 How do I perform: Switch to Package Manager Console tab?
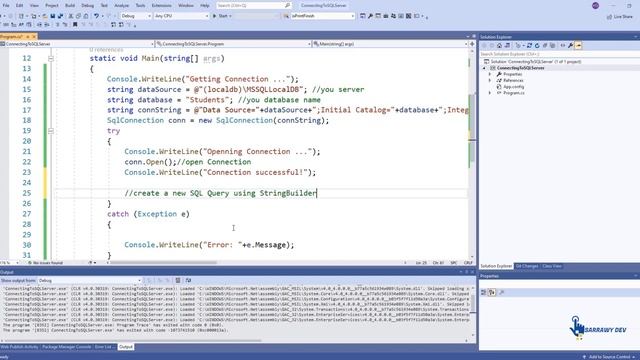pos(67,347)
